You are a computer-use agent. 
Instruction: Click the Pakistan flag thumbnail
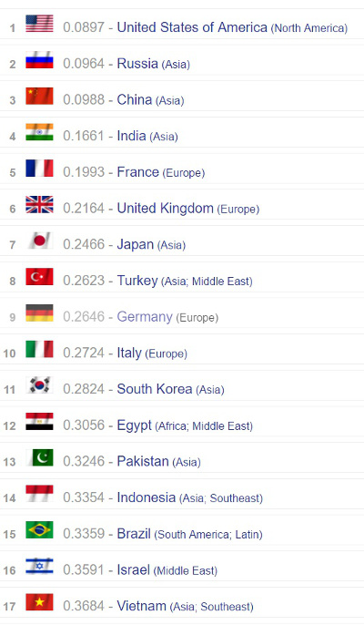[x=39, y=457]
